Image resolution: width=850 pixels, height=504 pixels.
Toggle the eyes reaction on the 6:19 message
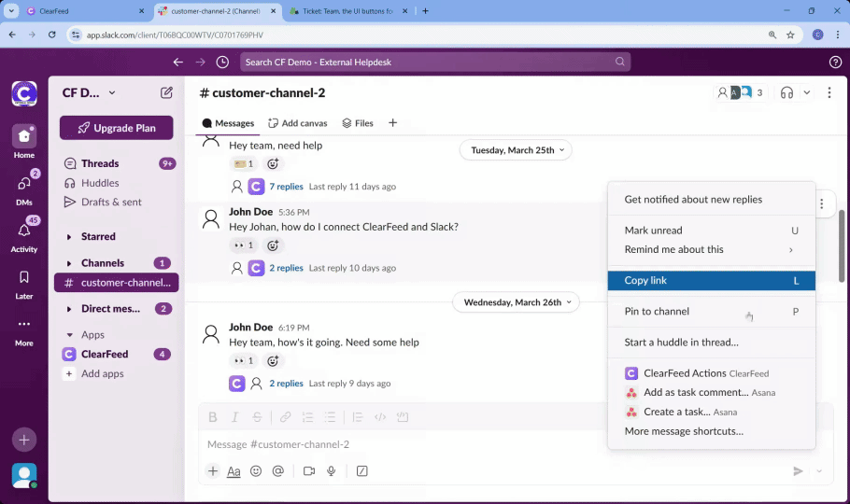click(x=244, y=360)
